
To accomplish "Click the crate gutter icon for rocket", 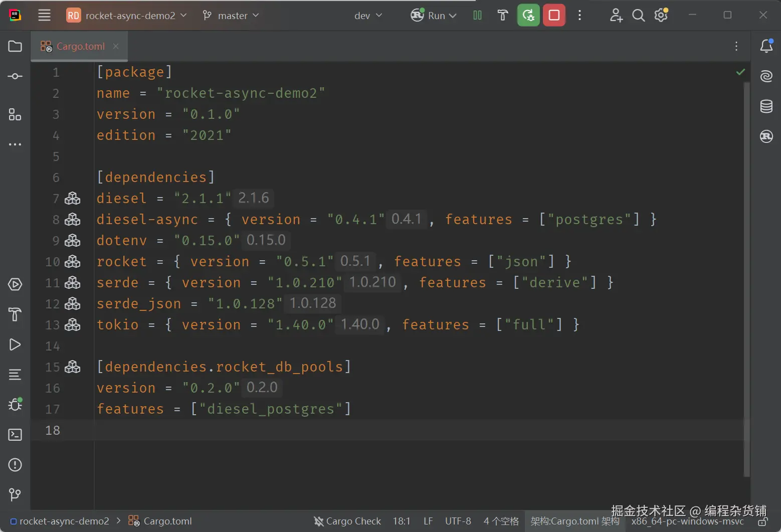I will click(x=73, y=262).
